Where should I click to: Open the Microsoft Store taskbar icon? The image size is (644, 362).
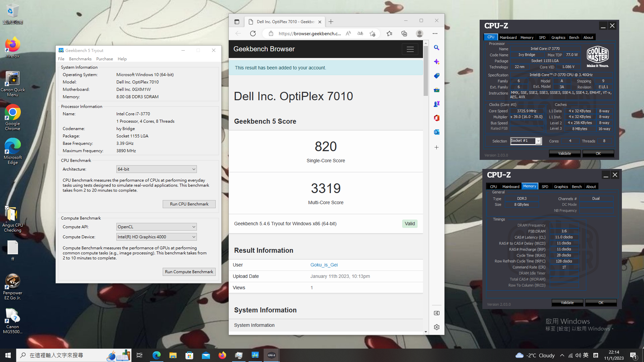pyautogui.click(x=189, y=355)
